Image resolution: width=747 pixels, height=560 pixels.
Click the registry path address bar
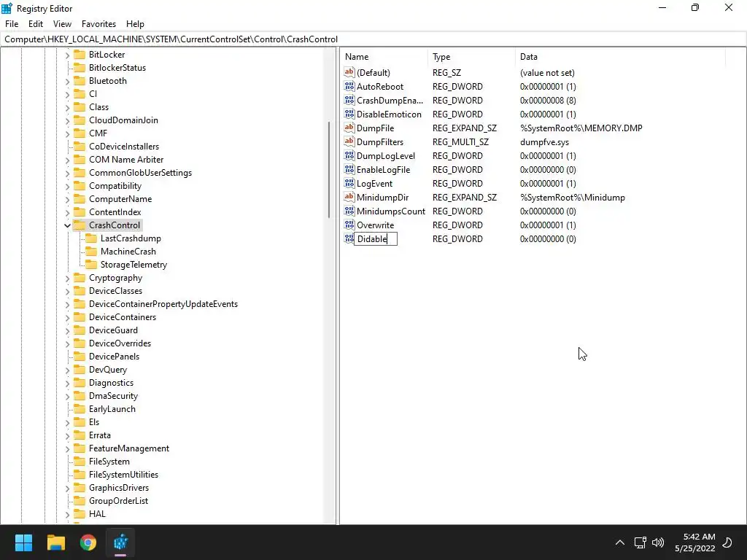373,39
